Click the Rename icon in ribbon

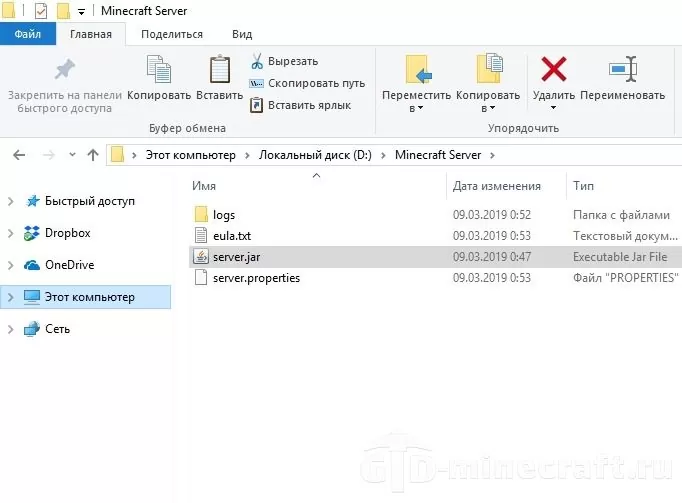621,69
